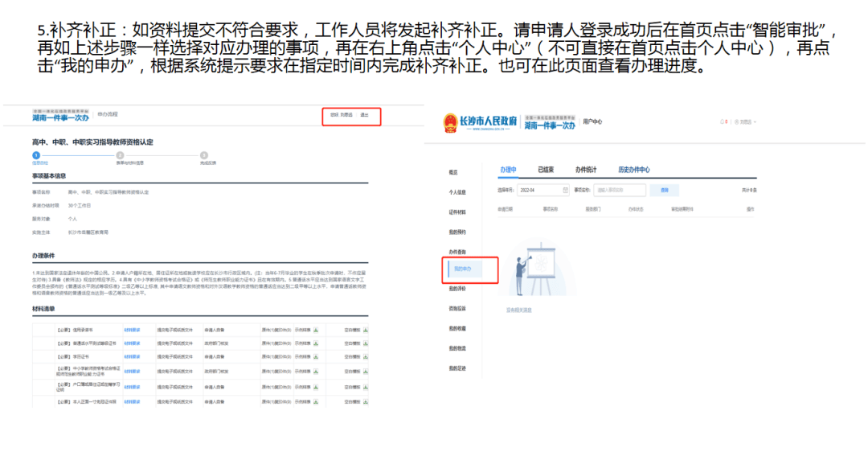
Task: Open 我的预约 in the sidebar
Action: point(457,232)
